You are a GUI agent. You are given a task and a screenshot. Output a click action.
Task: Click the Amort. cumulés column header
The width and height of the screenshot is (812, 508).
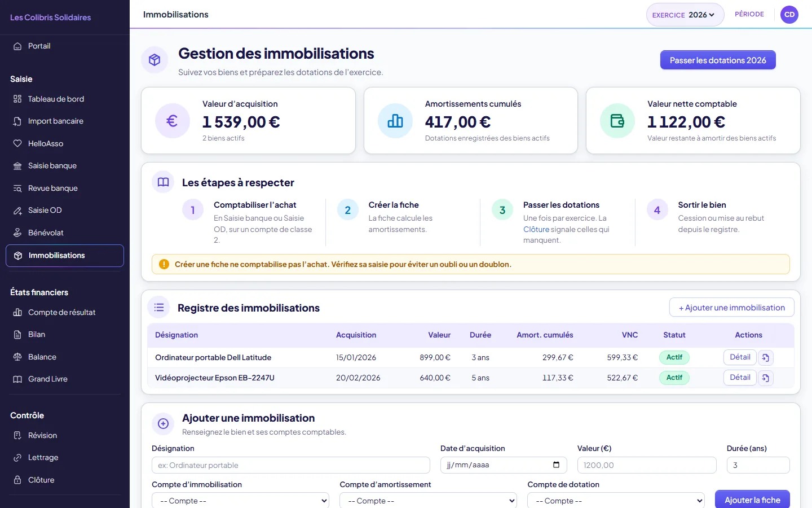[545, 335]
